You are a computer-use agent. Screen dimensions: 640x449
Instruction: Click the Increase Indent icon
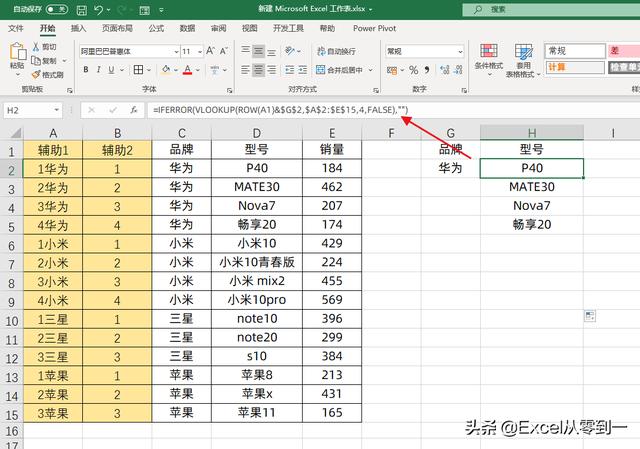[x=302, y=70]
